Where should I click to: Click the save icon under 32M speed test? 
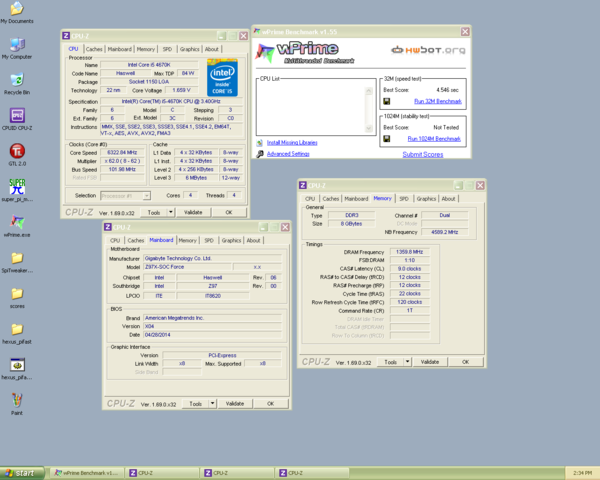(387, 101)
